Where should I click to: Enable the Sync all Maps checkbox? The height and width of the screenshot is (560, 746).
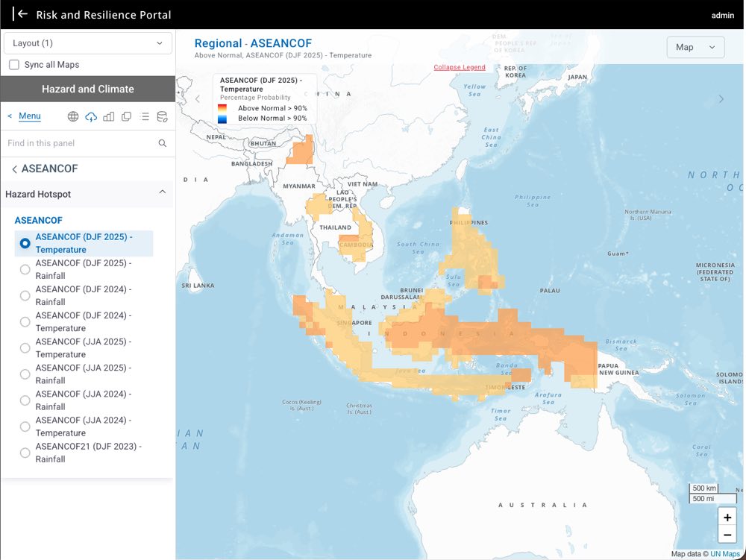click(14, 65)
